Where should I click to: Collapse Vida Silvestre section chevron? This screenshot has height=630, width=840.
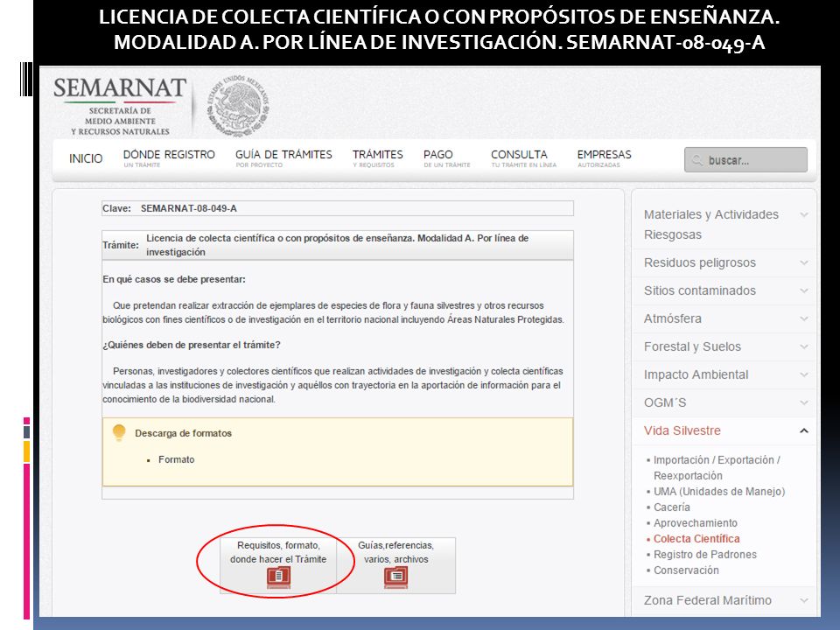803,430
